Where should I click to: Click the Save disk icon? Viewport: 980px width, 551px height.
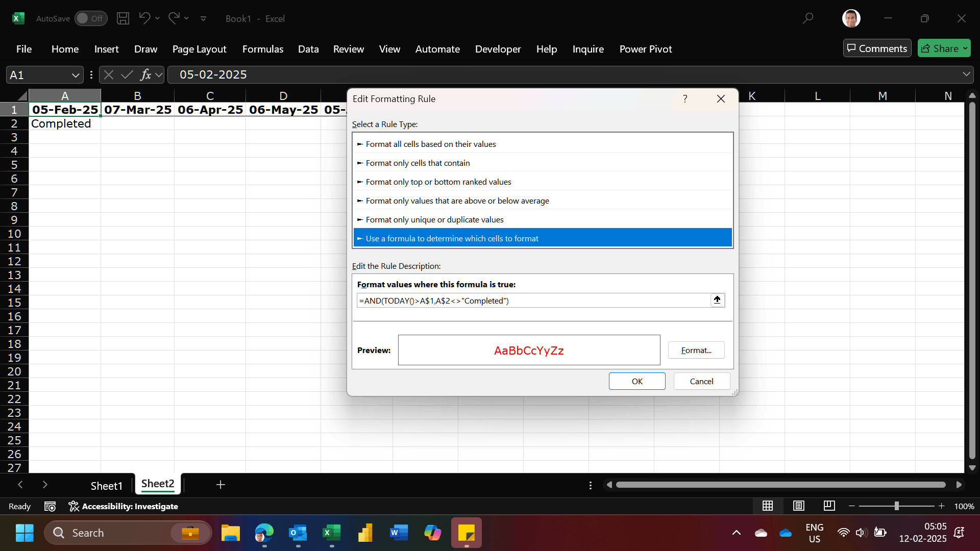123,18
